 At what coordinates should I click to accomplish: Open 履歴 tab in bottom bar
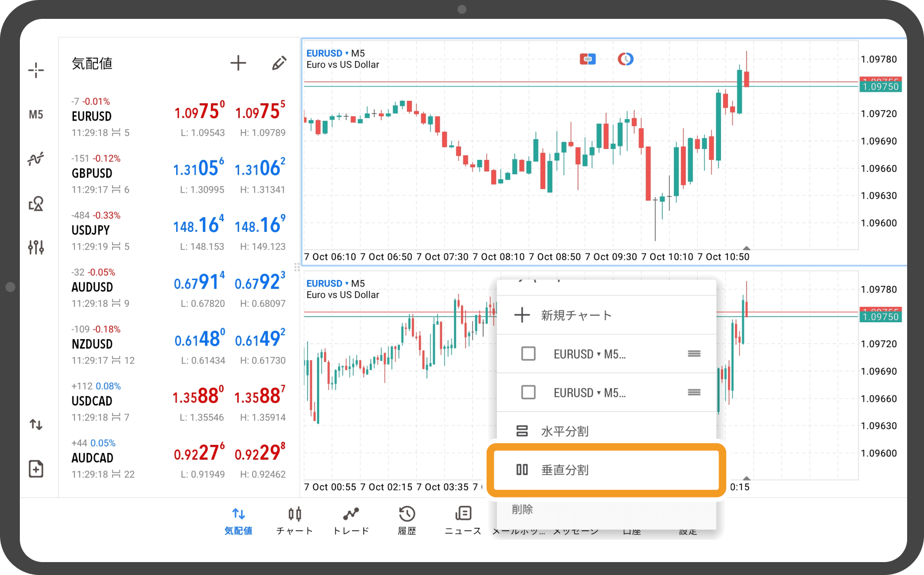[407, 521]
